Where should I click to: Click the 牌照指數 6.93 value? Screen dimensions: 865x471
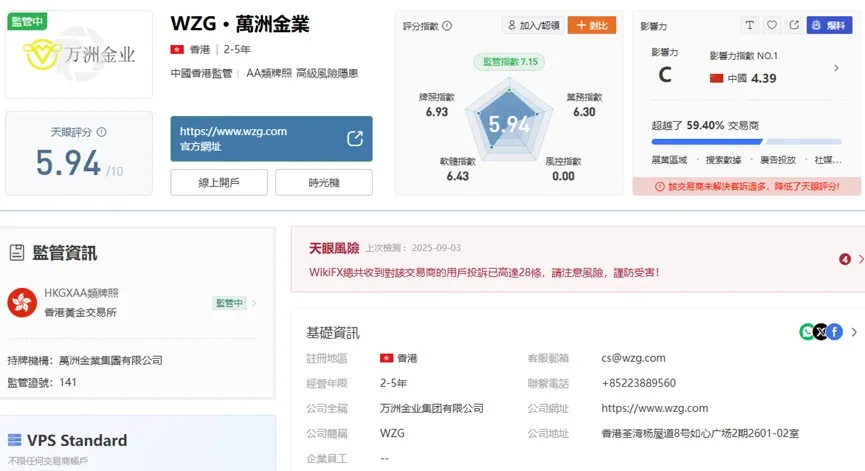pyautogui.click(x=437, y=112)
